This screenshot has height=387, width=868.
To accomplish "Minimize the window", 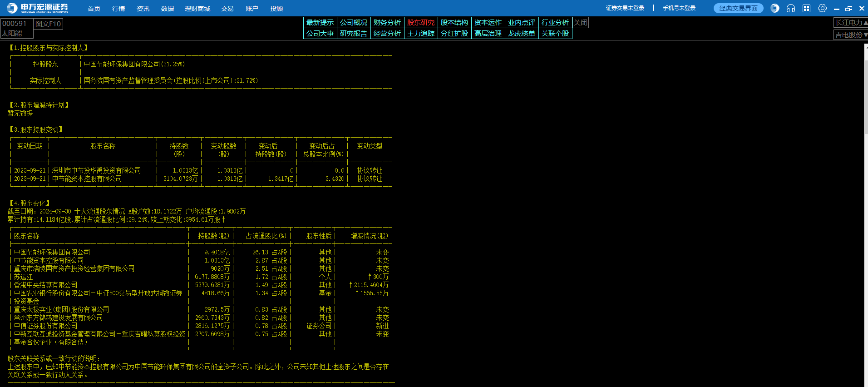I will pos(837,9).
